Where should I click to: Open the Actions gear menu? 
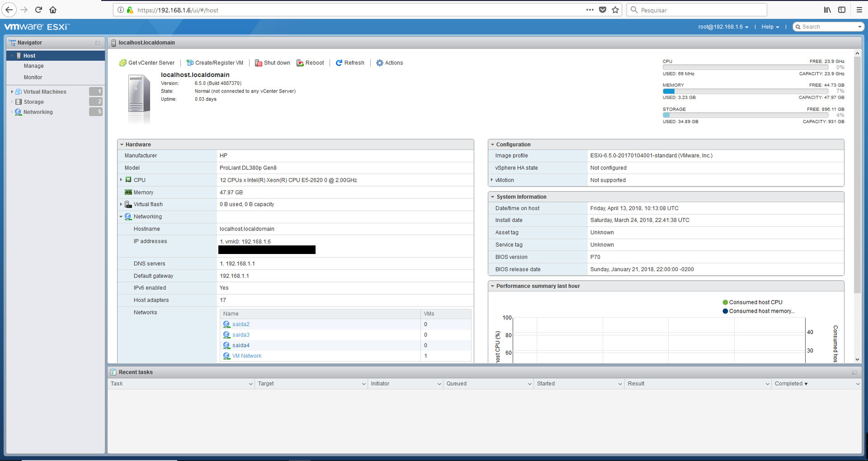pos(390,63)
